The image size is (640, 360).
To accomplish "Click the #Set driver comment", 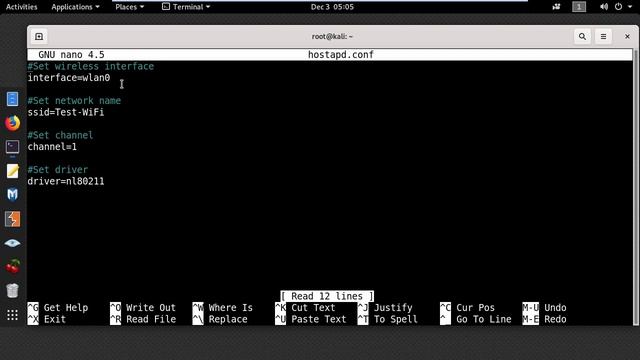I will click(58, 169).
